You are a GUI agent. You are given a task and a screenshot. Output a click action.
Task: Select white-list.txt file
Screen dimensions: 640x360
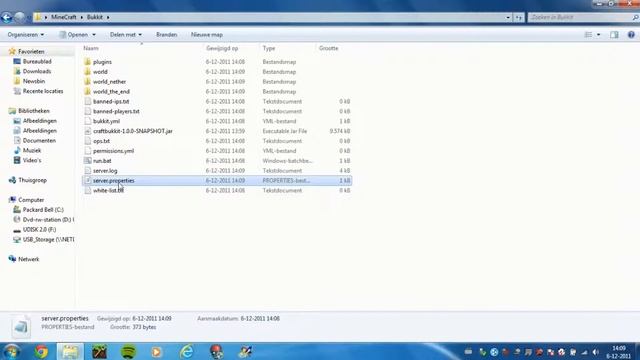point(108,191)
